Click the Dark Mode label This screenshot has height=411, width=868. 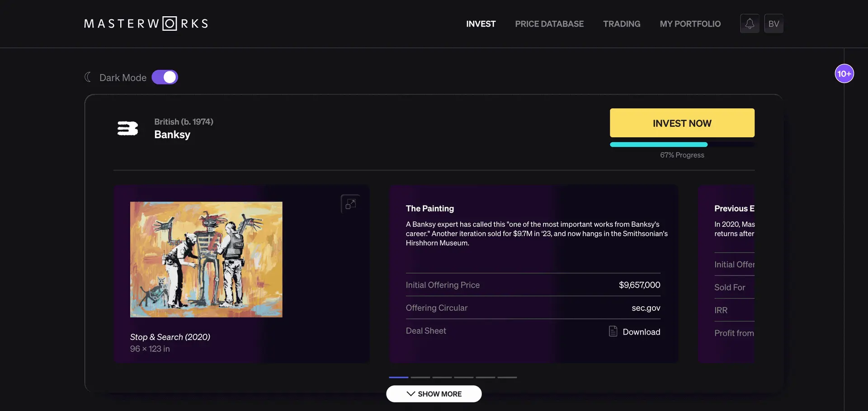(123, 78)
